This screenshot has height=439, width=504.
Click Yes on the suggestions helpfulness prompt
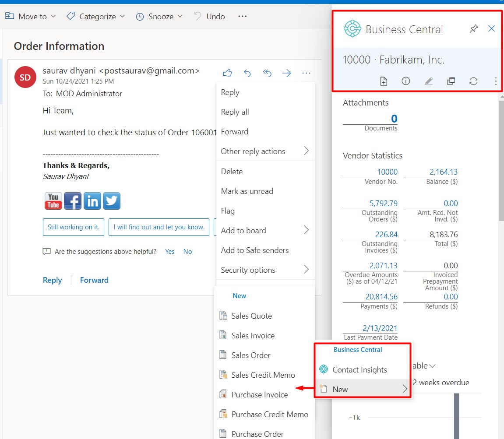[x=169, y=251]
